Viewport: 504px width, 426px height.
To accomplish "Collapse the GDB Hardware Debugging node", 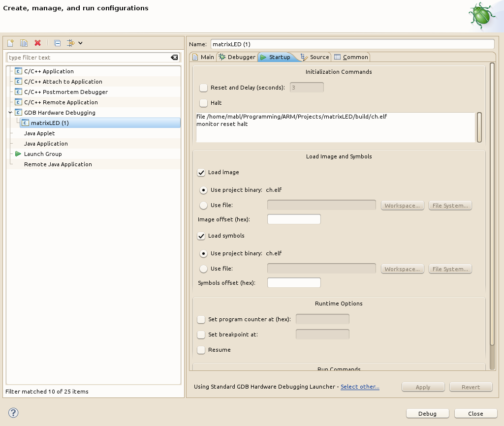I will (10, 113).
